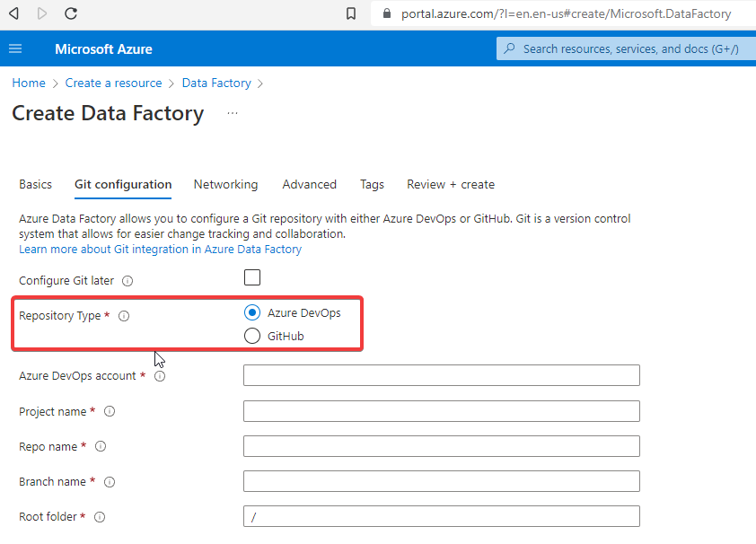Viewport: 756px width, 544px height.
Task: Click info icon next to Branch name
Action: (x=110, y=482)
